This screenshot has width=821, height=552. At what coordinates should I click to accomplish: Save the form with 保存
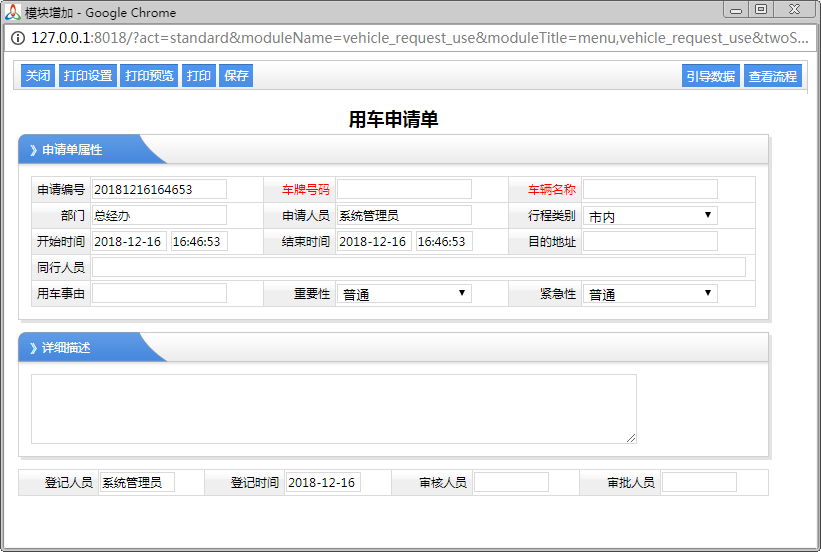tap(236, 76)
